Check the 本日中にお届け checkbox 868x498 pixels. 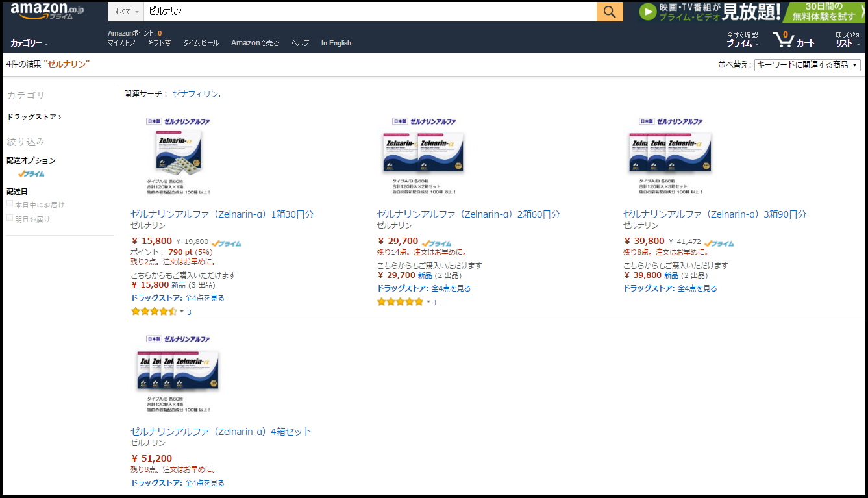coord(10,204)
